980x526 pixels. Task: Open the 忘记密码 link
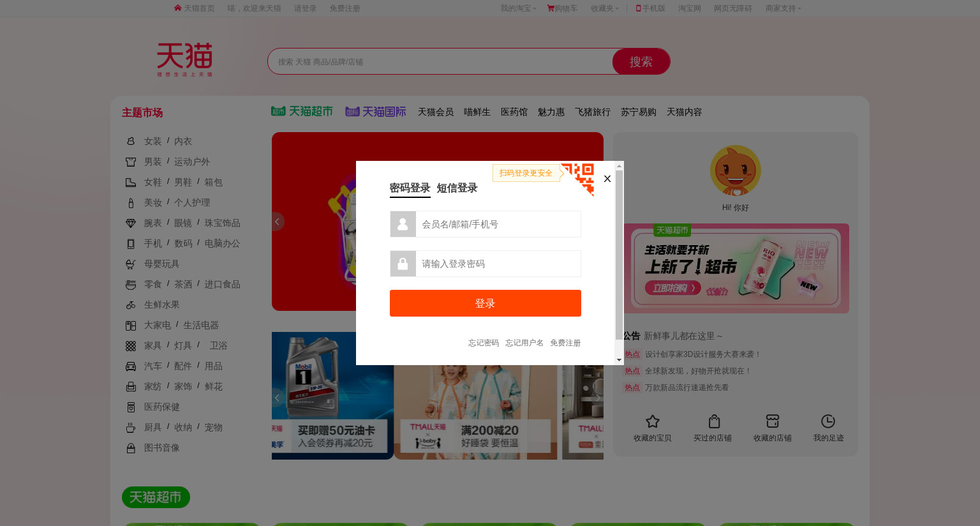click(484, 343)
